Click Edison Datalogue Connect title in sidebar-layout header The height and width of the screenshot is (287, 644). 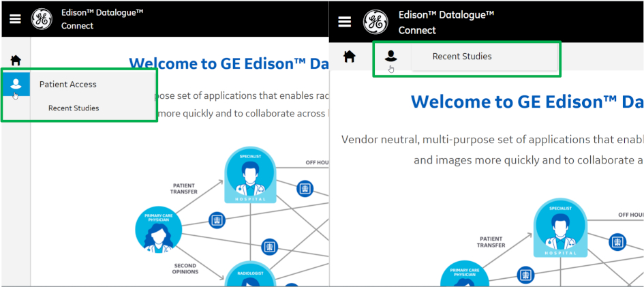click(102, 19)
